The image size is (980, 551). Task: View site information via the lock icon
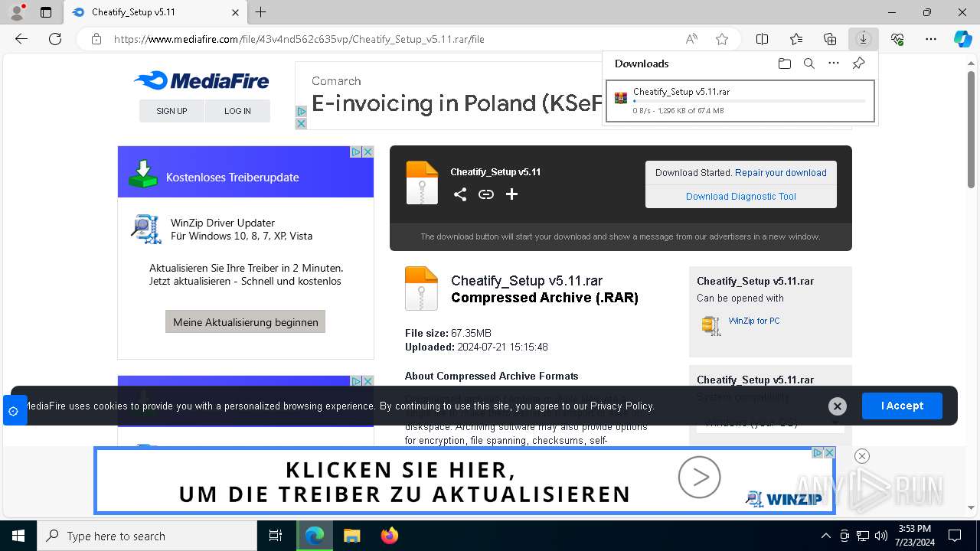[x=96, y=39]
